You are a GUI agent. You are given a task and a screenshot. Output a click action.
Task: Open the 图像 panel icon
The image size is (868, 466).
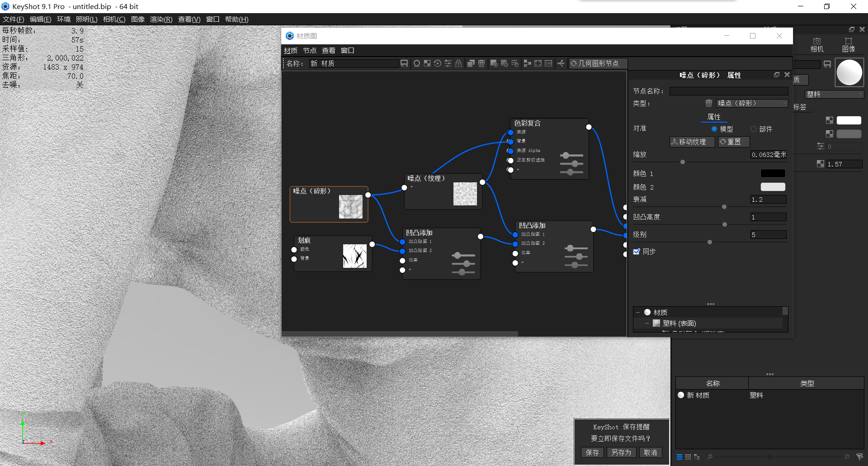coord(849,45)
